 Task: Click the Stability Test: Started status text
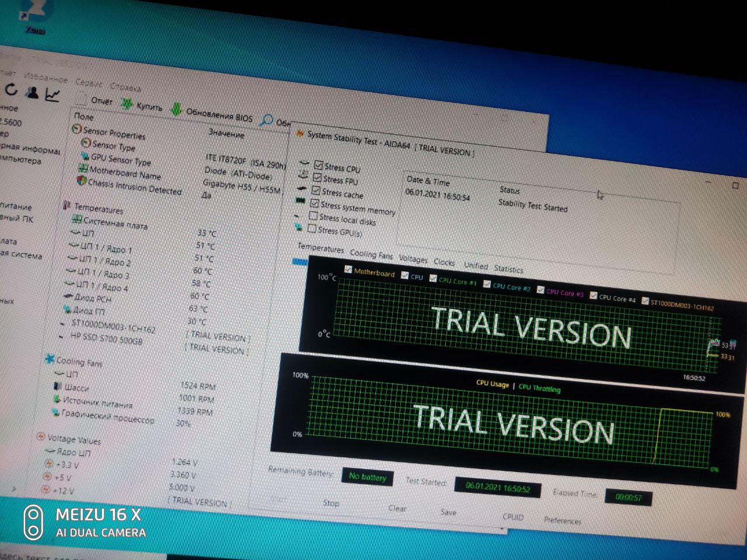click(533, 205)
